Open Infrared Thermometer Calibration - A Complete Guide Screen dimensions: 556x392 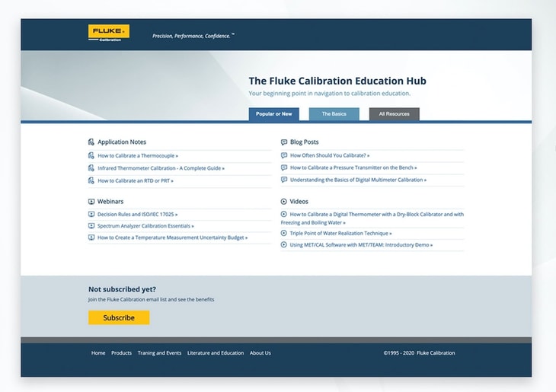click(x=161, y=168)
